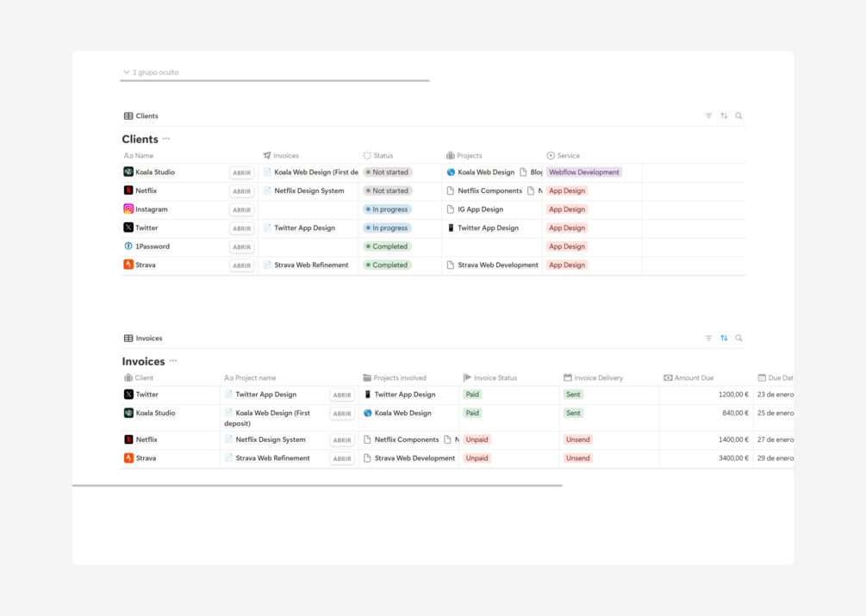866x616 pixels.
Task: Click the Service column header
Action: 563,156
